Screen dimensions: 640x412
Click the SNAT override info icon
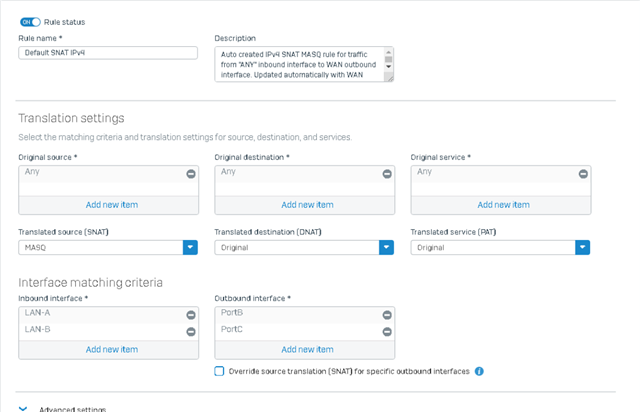point(479,371)
